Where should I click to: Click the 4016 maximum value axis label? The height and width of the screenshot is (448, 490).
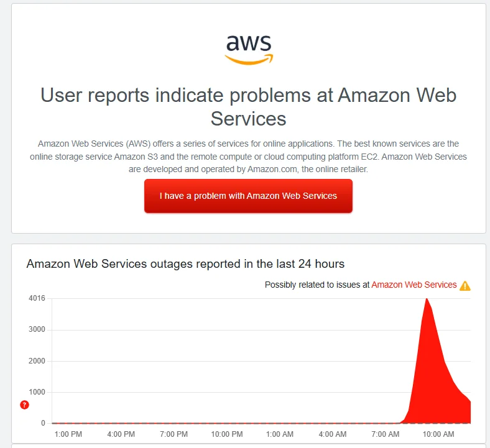(37, 298)
